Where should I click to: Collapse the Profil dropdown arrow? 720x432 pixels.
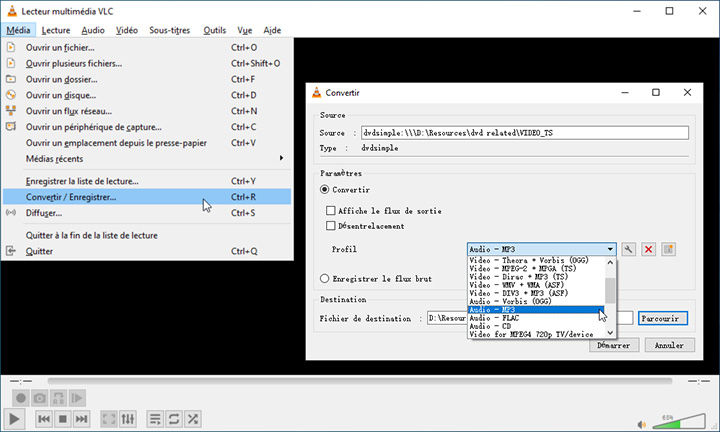pos(609,249)
